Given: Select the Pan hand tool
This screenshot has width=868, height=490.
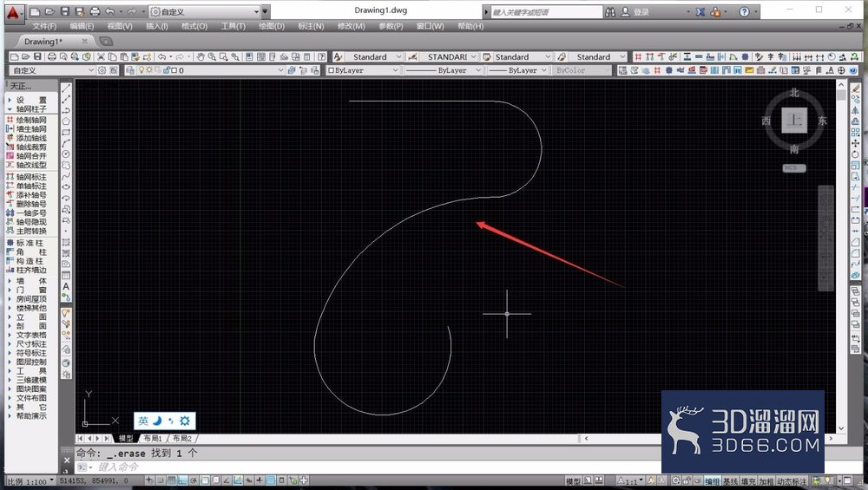Looking at the screenshot, I should point(200,56).
